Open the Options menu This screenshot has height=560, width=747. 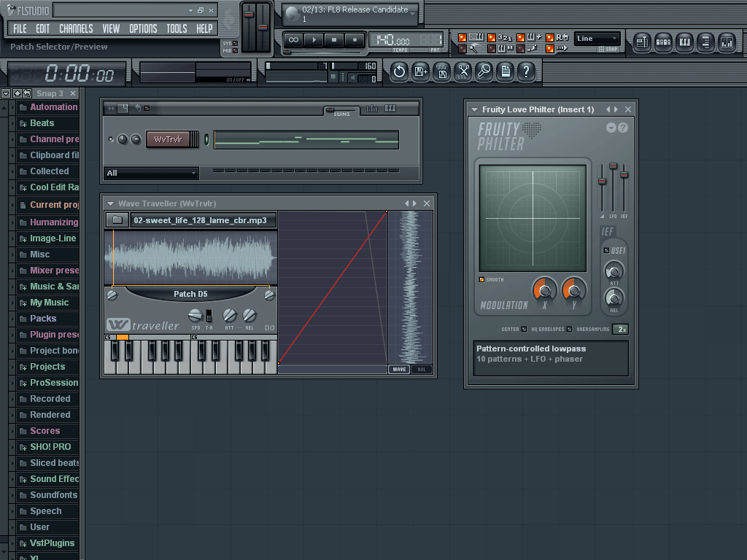143,28
